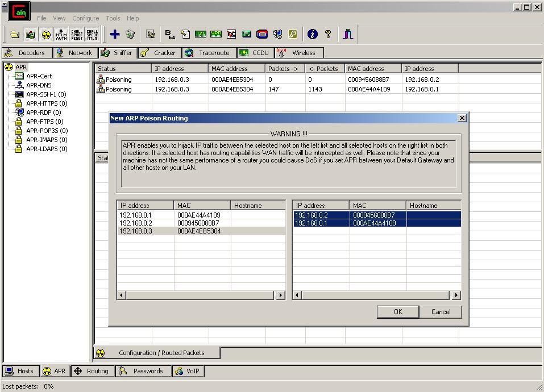
Task: Open the Configure dialog toolbar icon
Action: click(151, 34)
